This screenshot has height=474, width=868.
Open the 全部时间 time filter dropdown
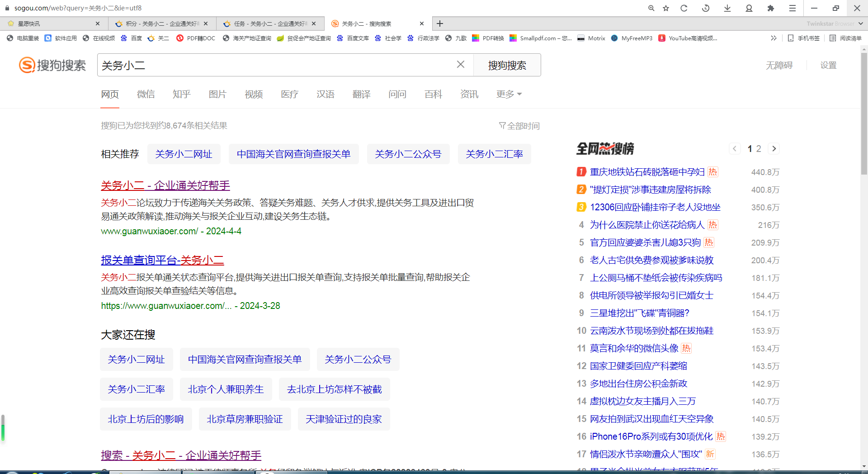coord(519,126)
